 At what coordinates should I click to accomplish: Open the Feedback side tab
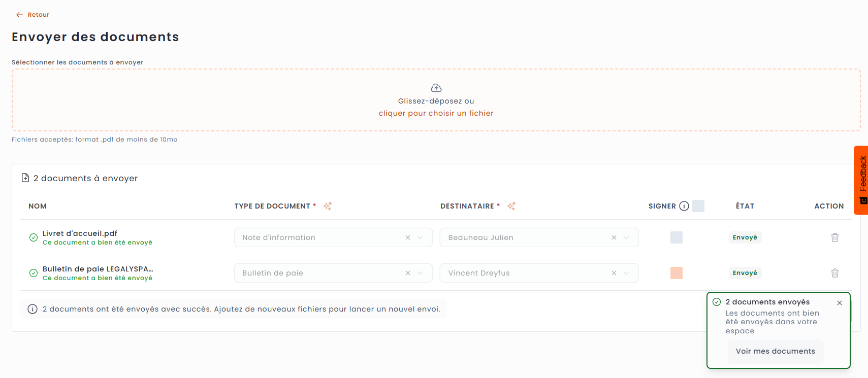(x=862, y=180)
